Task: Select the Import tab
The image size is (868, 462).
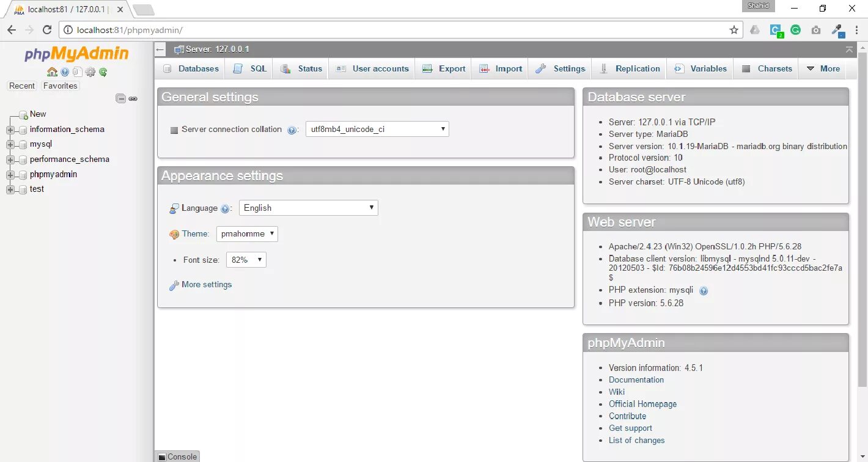Action: (501, 68)
